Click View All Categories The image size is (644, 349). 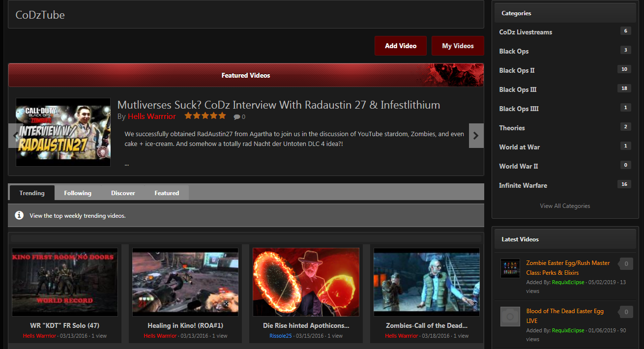pyautogui.click(x=565, y=206)
